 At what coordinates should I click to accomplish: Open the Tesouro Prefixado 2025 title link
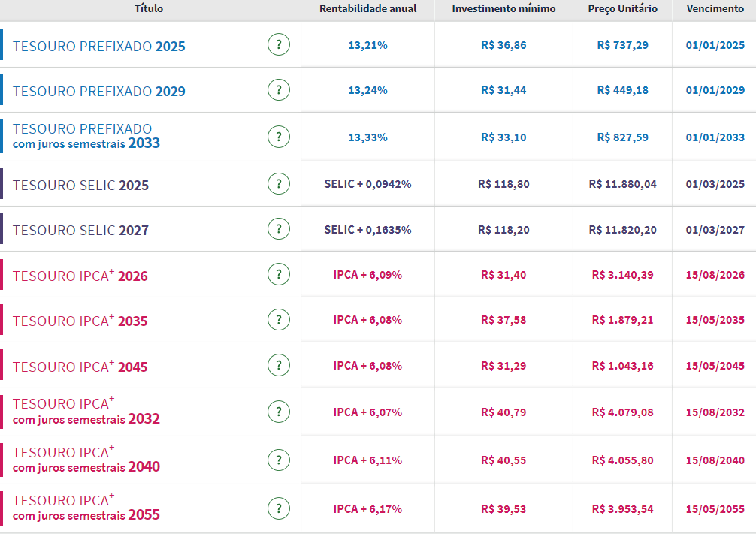(x=98, y=46)
